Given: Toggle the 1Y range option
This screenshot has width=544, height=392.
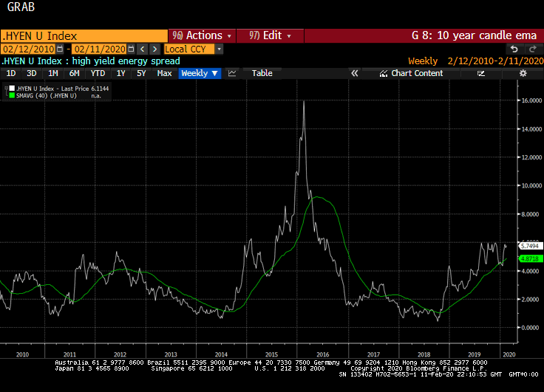Looking at the screenshot, I should pyautogui.click(x=120, y=73).
